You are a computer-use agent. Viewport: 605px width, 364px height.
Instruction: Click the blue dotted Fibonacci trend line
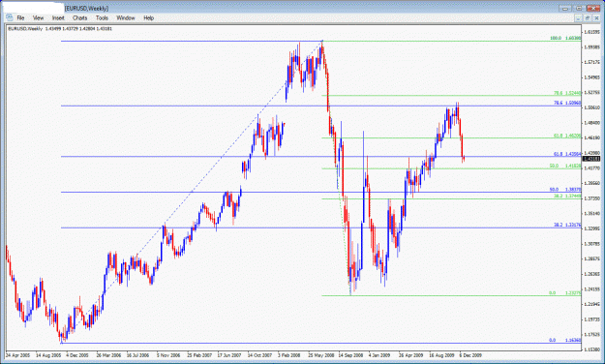[x=193, y=192]
